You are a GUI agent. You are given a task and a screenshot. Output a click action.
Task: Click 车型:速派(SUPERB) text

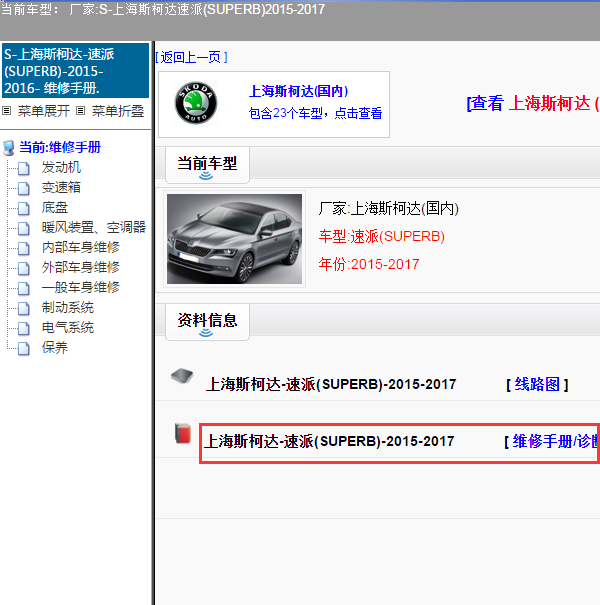pos(382,236)
